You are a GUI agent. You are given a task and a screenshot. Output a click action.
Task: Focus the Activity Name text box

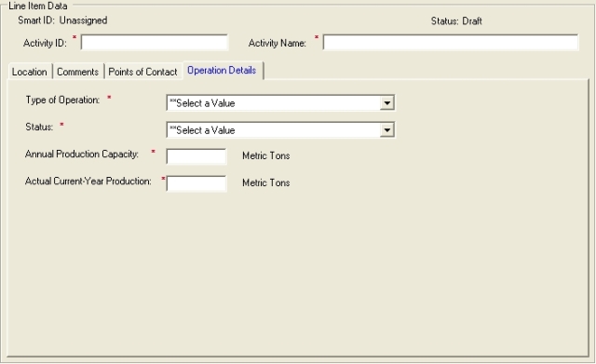click(x=451, y=43)
